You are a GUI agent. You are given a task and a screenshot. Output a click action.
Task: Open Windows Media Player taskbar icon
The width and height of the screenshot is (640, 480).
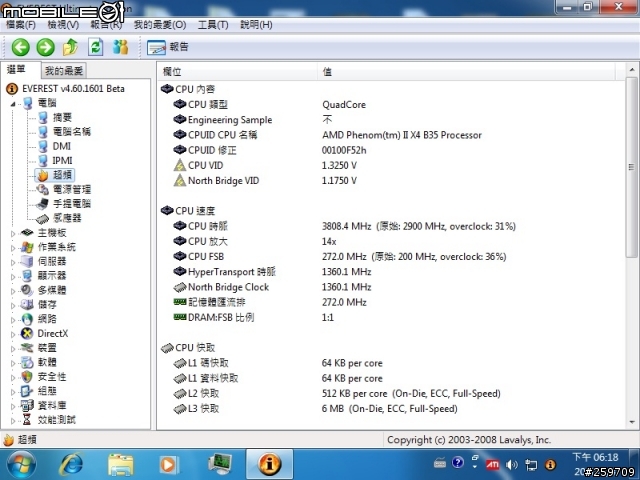pos(169,464)
